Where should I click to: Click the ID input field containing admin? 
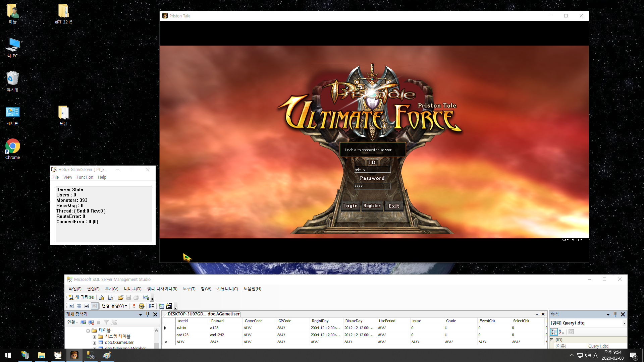pyautogui.click(x=372, y=170)
